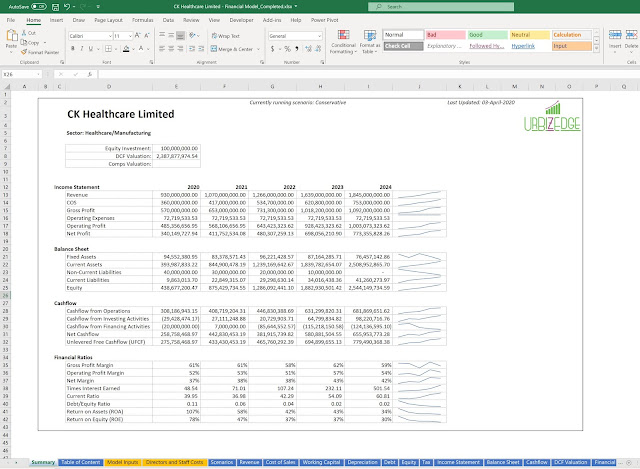Open the font size 11 dropdown
The width and height of the screenshot is (640, 469).
[130, 36]
